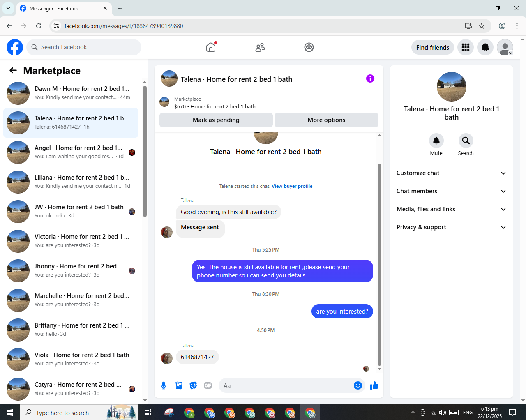Open the tab search dropdown arrow
Image resolution: width=526 pixels, height=420 pixels.
[x=8, y=8]
